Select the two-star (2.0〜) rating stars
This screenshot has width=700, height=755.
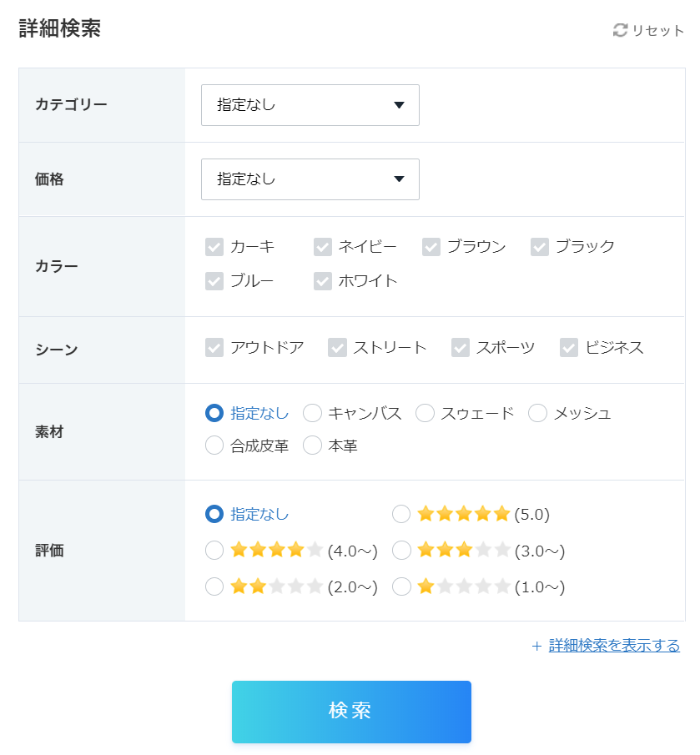276,587
